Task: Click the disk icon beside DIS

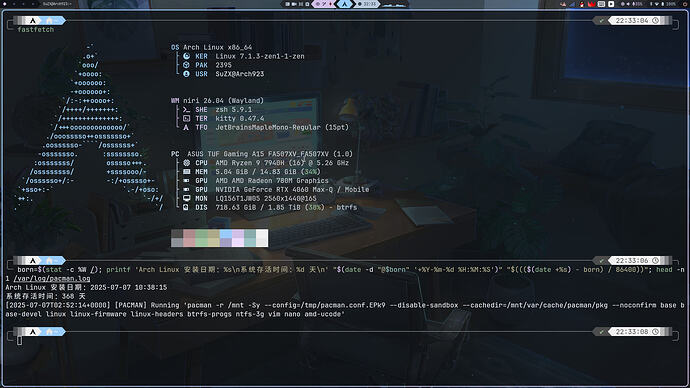Action: tap(186, 207)
